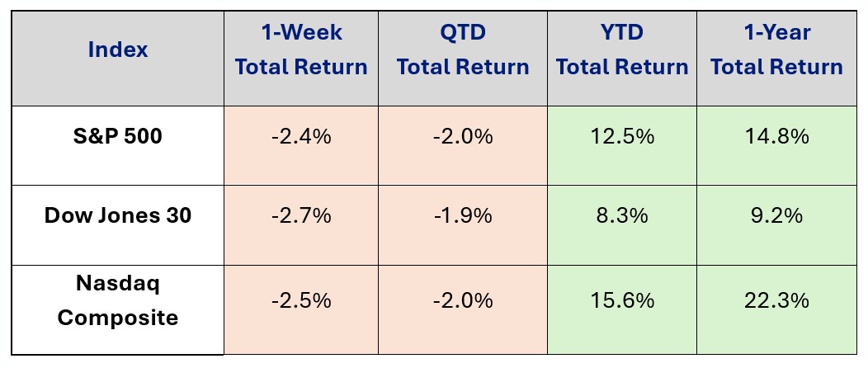Click the -2.5% Nasdaq 1-week cell
This screenshot has height=368, width=868.
[301, 300]
